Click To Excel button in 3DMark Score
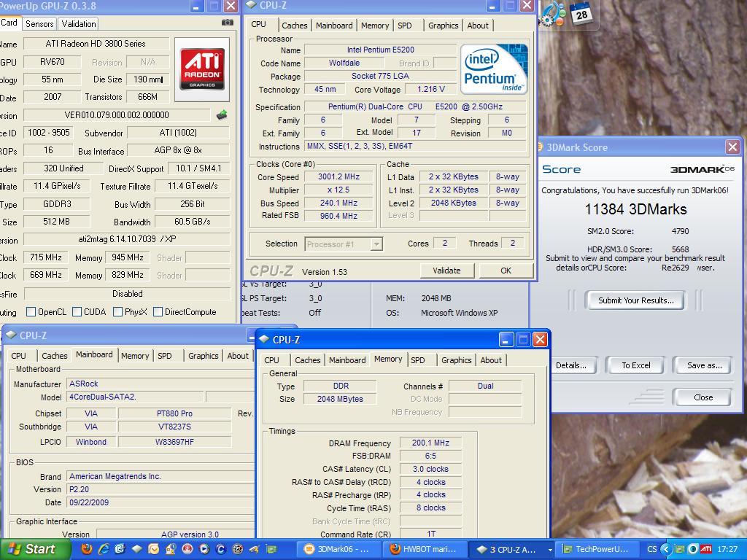 coord(635,365)
